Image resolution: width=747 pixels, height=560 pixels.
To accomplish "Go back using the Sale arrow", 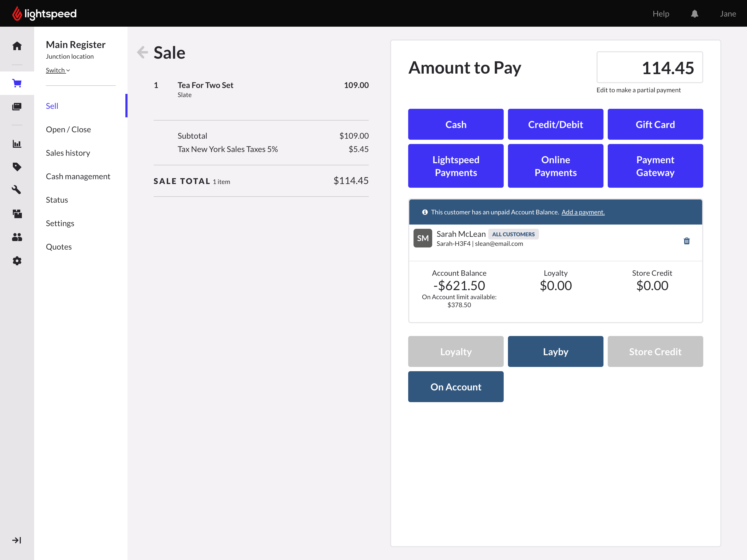I will (142, 52).
